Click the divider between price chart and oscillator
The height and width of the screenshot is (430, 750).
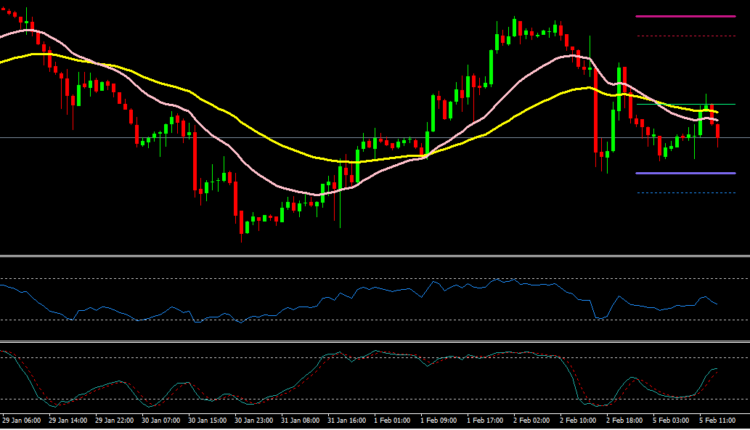375,256
